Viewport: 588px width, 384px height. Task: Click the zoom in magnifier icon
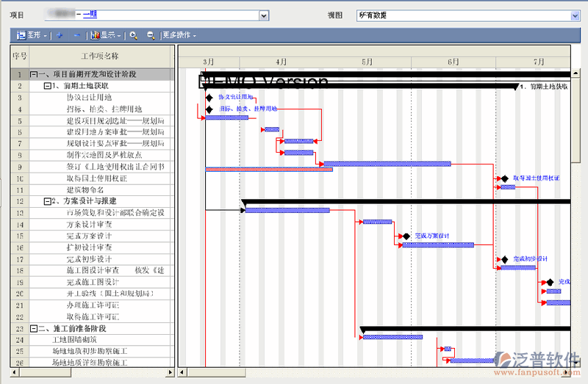tap(133, 35)
